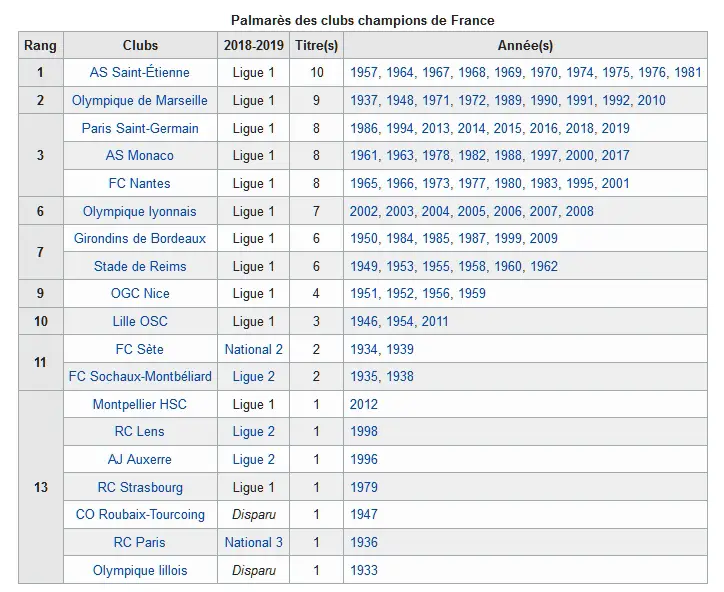Click Ligue 2 in the RC Lens row

253,431
